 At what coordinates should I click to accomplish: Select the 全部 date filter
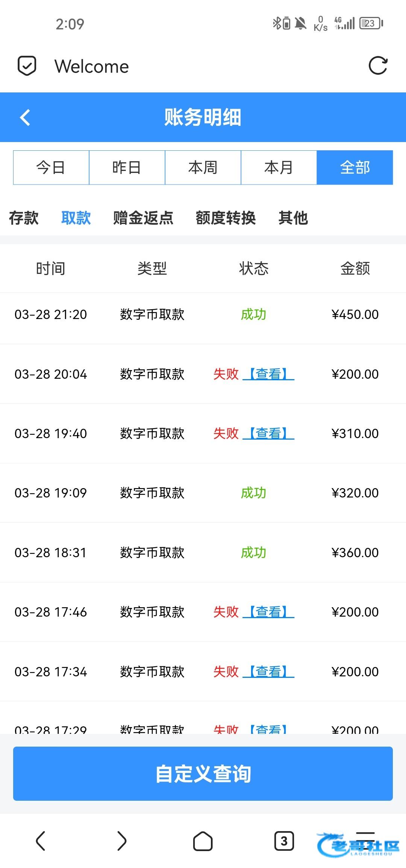(x=355, y=168)
